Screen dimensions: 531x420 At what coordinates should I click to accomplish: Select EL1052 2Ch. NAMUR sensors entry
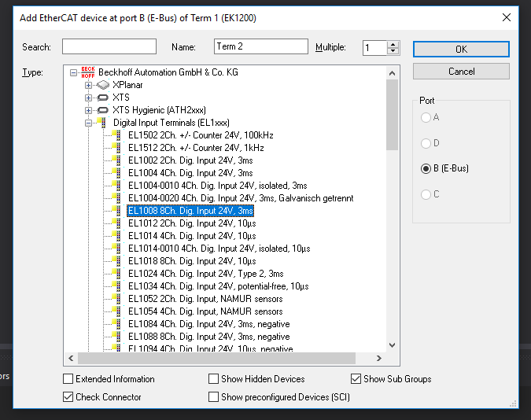[205, 299]
